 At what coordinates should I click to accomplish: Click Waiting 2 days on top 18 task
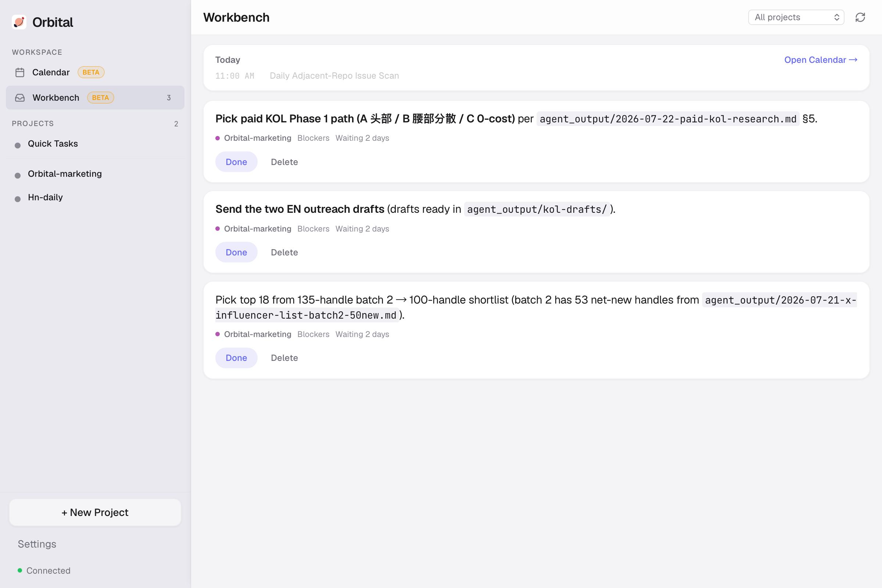[x=362, y=334]
